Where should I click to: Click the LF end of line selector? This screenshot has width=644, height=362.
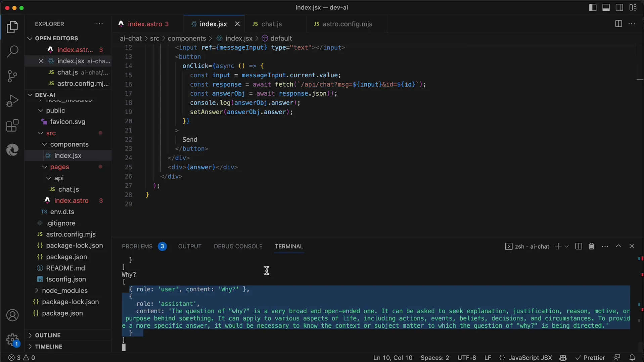tap(488, 358)
